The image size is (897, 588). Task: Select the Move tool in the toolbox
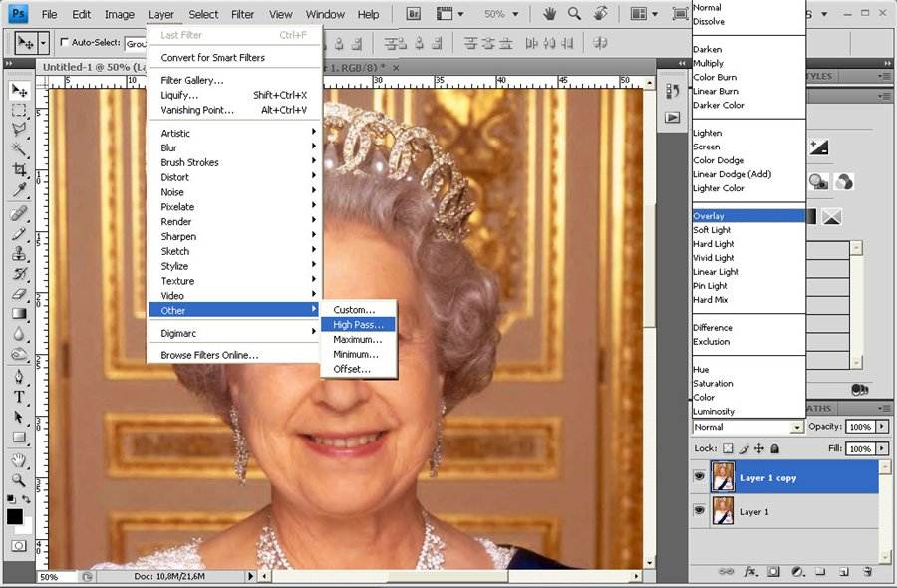coord(19,90)
